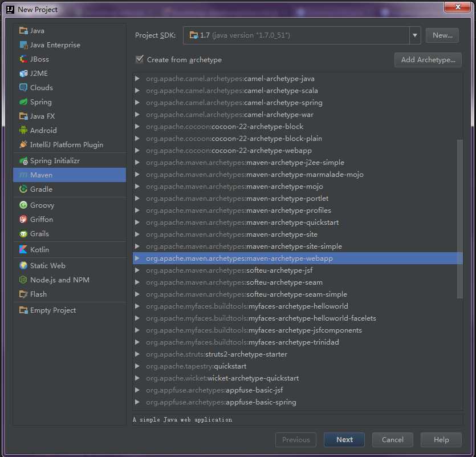Expand softeu-archetype-jsf node

click(137, 270)
